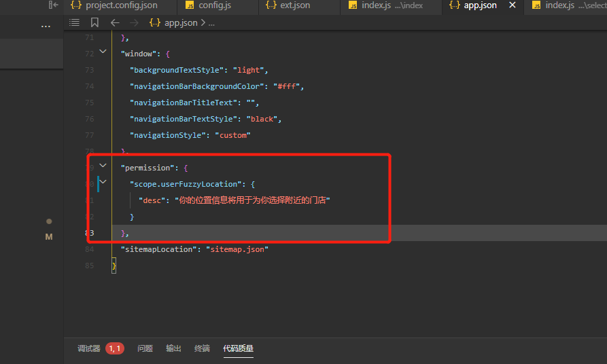
Task: Click the "backgroundTextStyle" key text
Action: coord(177,70)
